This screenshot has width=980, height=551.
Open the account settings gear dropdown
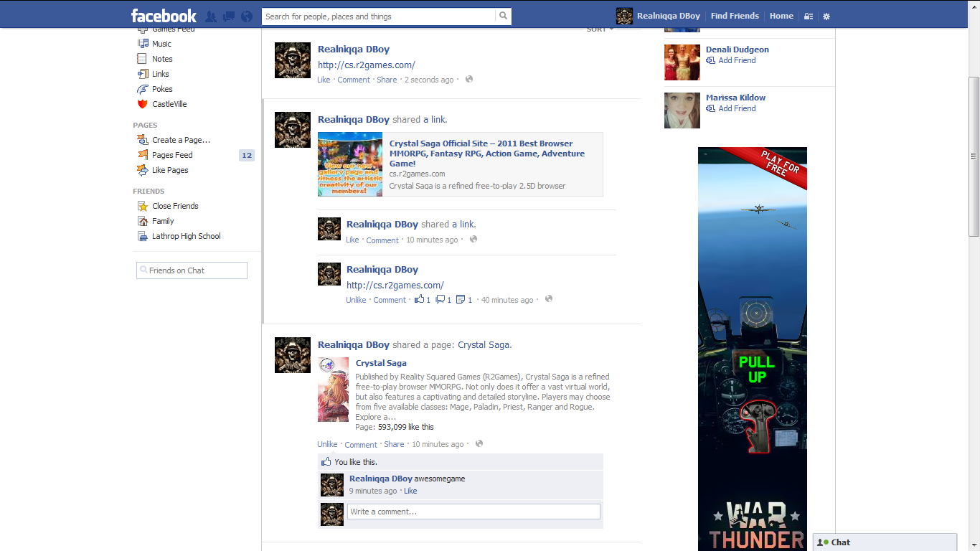coord(826,17)
